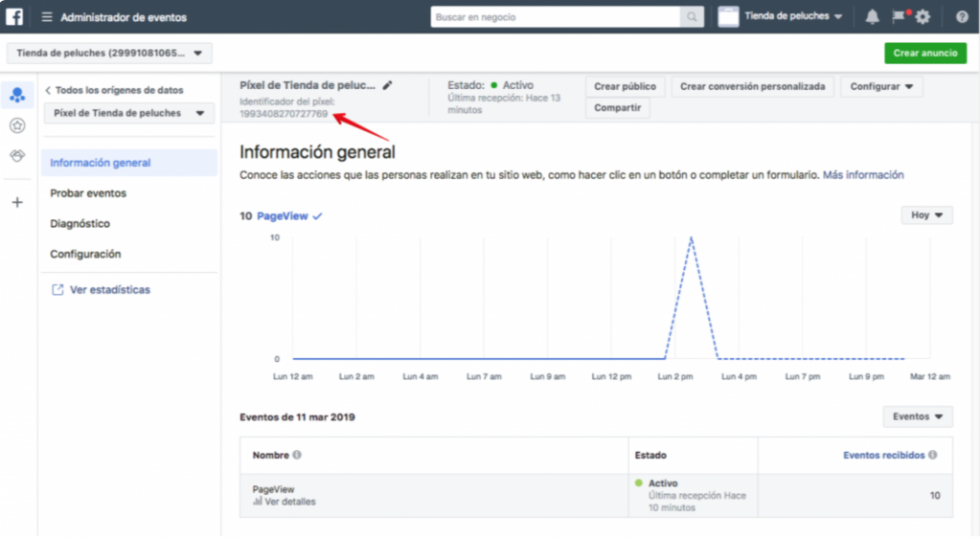This screenshot has width=980, height=539.
Task: Open the notifications bell
Action: [x=872, y=17]
